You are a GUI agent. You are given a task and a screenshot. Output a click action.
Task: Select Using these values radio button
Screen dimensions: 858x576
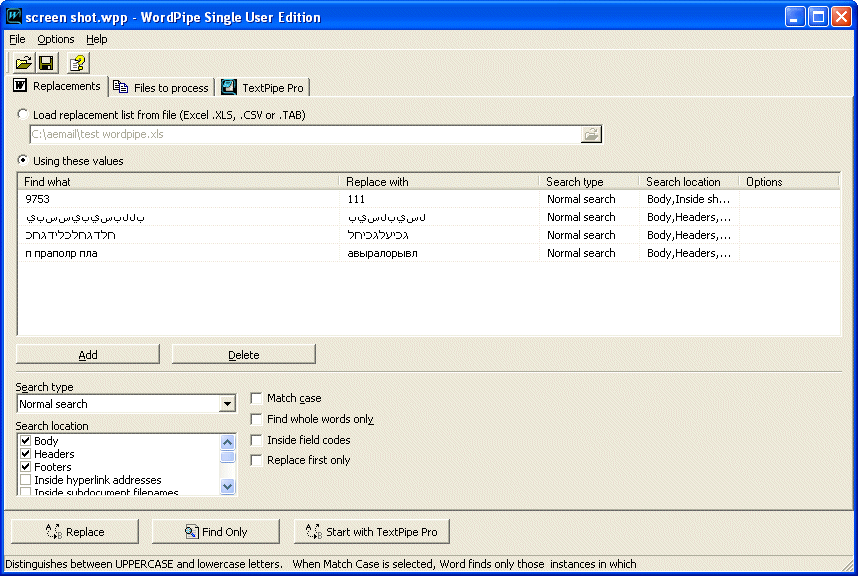(x=22, y=160)
